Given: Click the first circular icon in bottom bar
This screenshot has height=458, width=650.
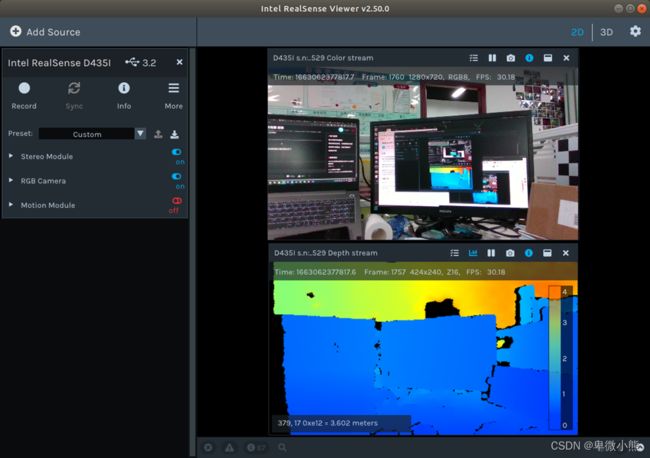Looking at the screenshot, I should [x=208, y=448].
